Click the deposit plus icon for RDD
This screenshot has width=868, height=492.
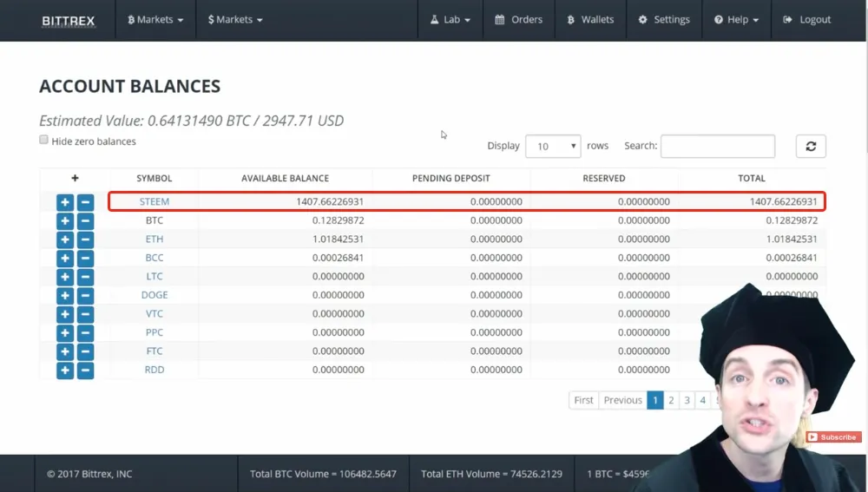point(65,371)
